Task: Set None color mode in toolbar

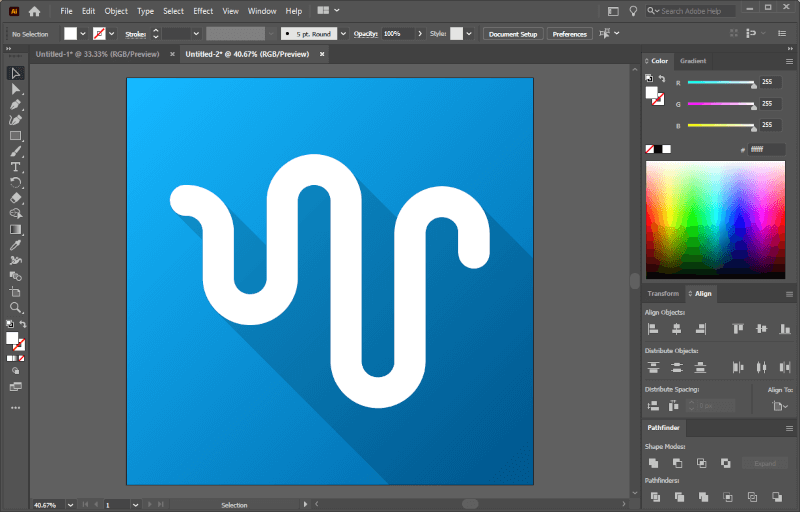Action: click(x=21, y=359)
